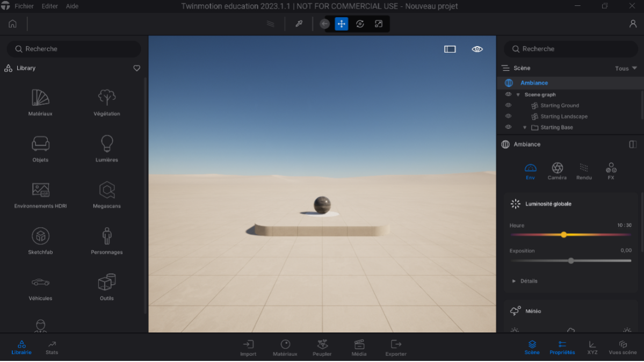Hide the Starting Ground object

pos(508,105)
